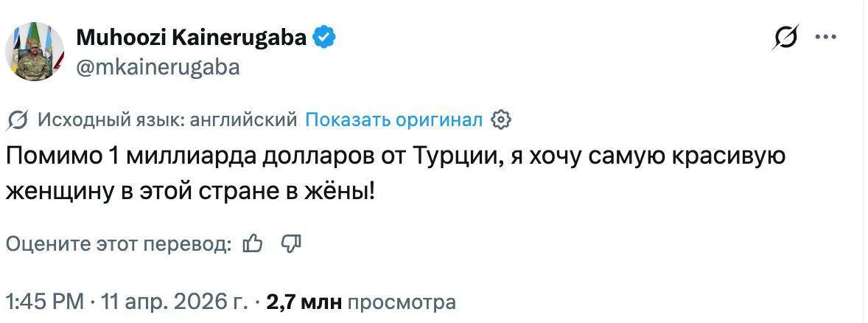Viewport: 868px width, 323px height.
Task: Open the Grok icon at top right
Action: (x=788, y=38)
